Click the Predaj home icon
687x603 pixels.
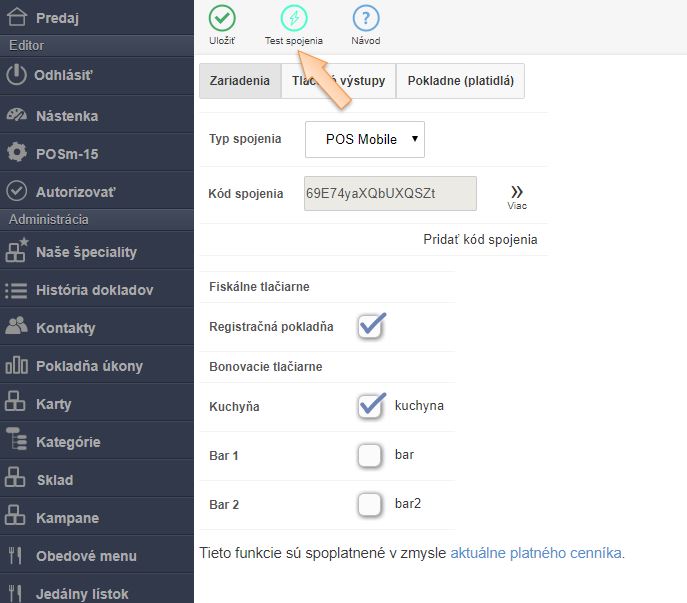16,17
